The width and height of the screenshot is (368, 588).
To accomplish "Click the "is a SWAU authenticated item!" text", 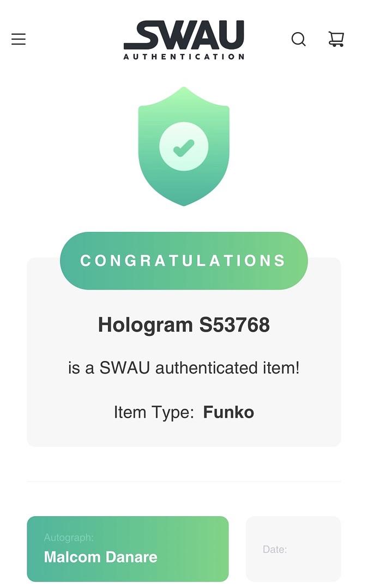I will (184, 368).
